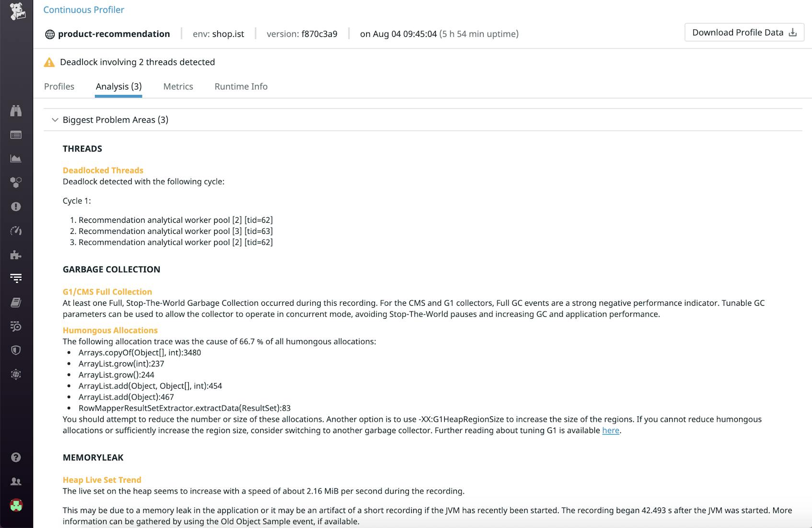
Task: Open Infrastructure hexagons icon
Action: [16, 183]
